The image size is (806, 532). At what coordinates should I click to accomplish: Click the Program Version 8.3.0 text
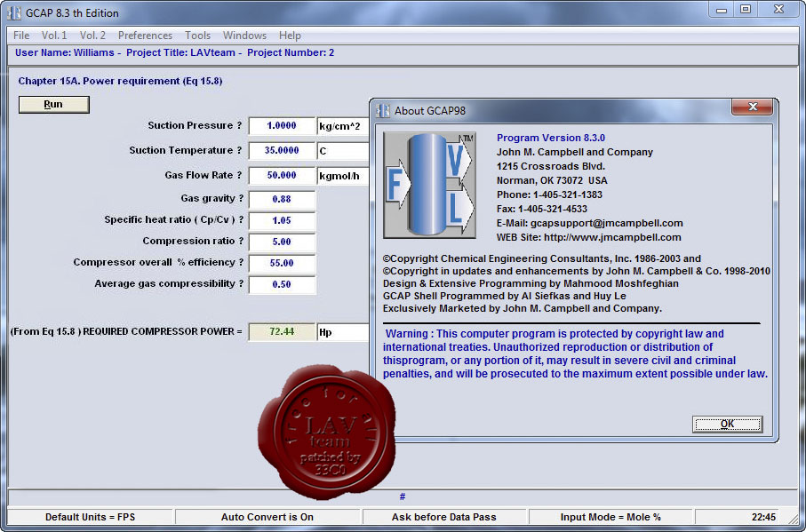point(551,138)
